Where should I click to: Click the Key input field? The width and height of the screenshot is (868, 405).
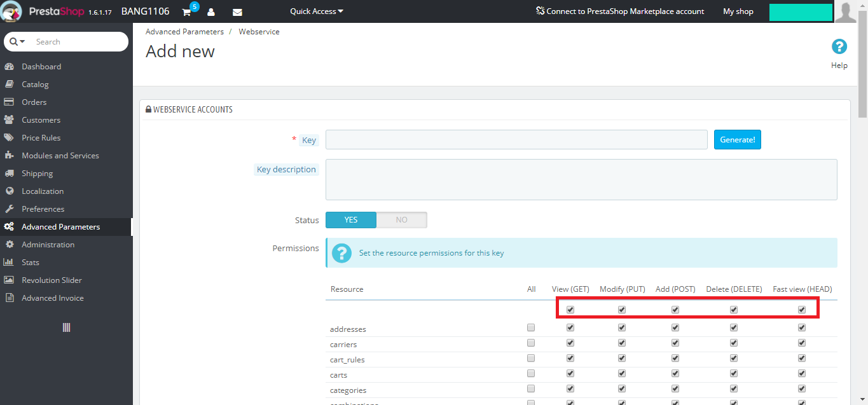point(516,140)
